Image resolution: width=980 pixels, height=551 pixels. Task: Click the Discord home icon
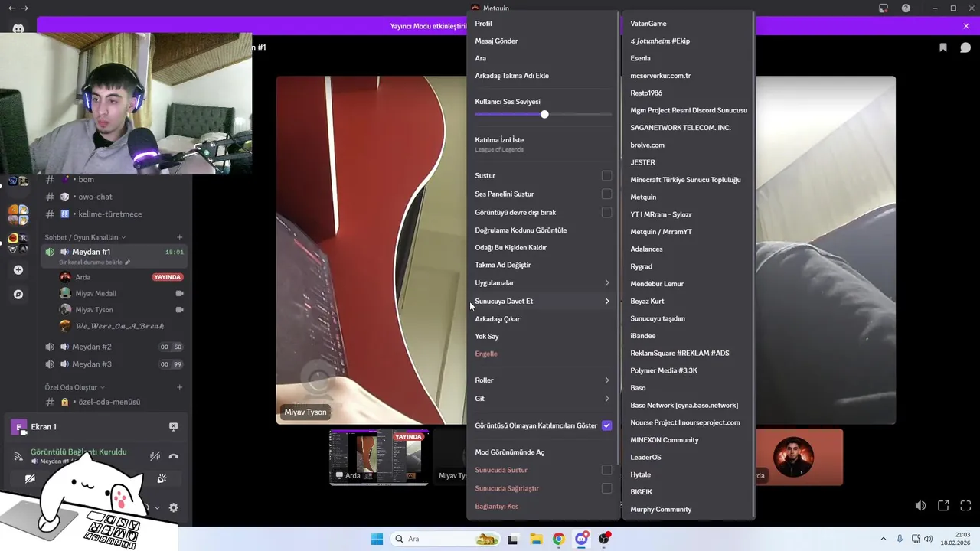click(x=18, y=29)
